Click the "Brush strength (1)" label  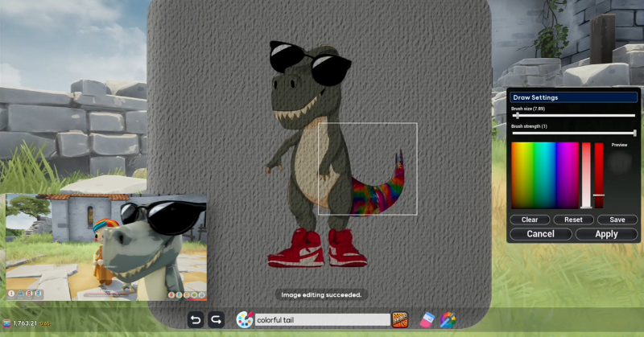(529, 126)
